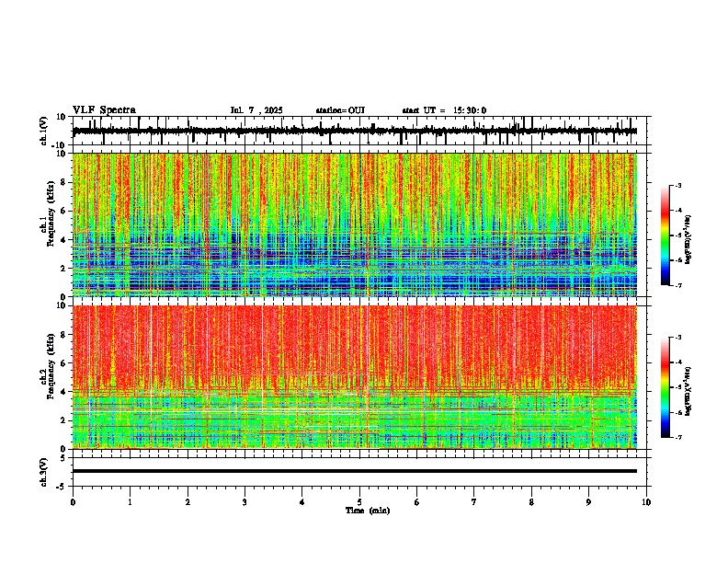Click the 6 kHz tick on ch.2 spectrogram
Screen dimensions: 728x563
[64, 363]
